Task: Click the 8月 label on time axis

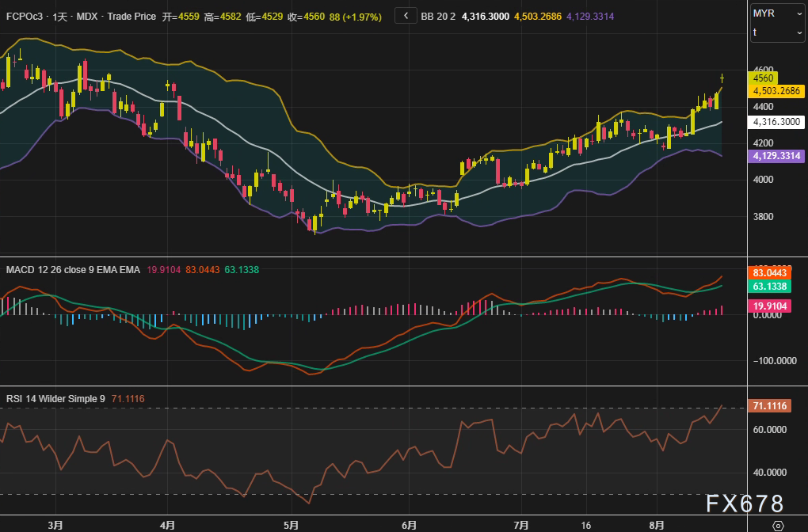Action: [656, 524]
